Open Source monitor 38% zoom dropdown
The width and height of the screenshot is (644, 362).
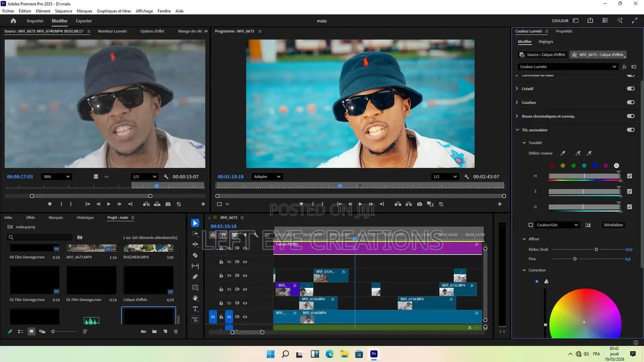[56, 177]
